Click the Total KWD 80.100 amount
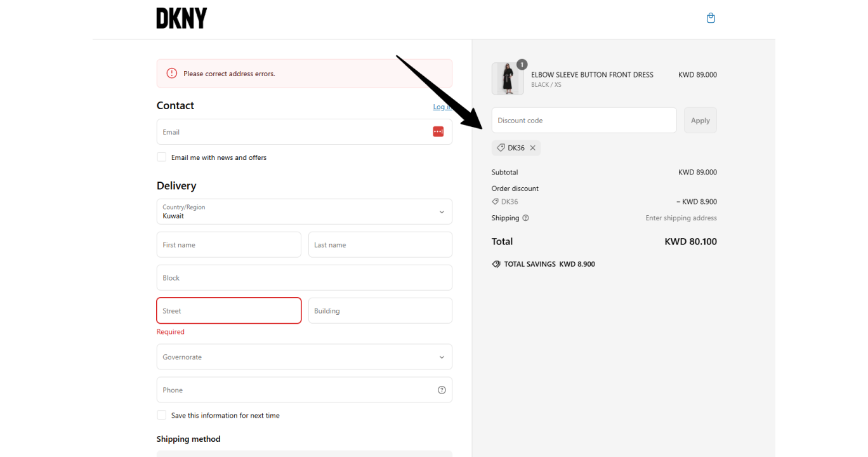868x457 pixels. (x=690, y=241)
